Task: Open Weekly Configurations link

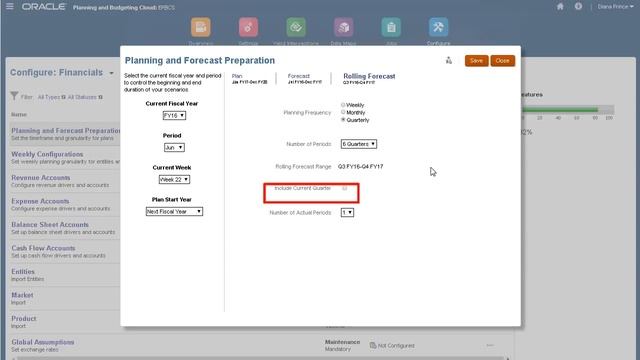Action: tap(47, 154)
